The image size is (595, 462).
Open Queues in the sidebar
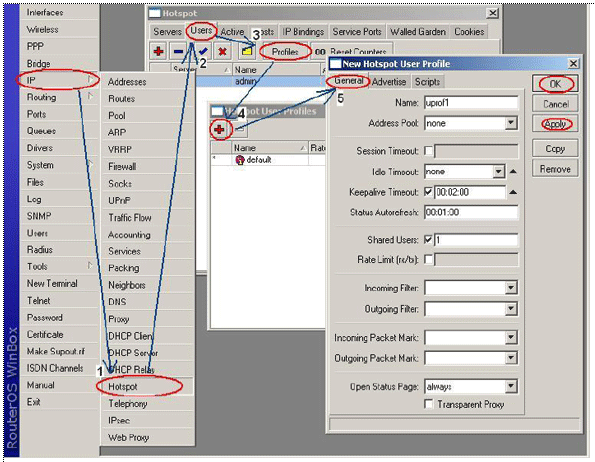click(58, 131)
